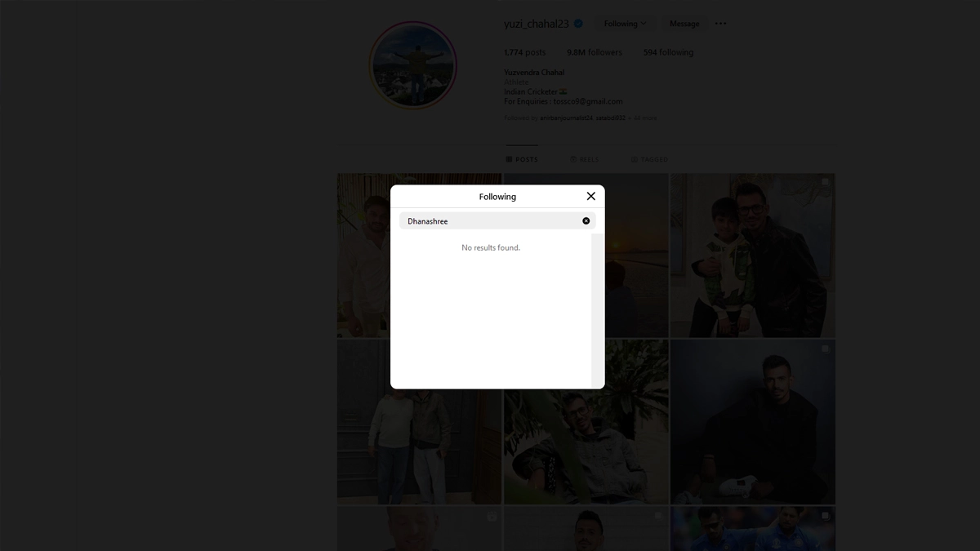This screenshot has height=551, width=980.
Task: Select the Posts tab
Action: [522, 159]
